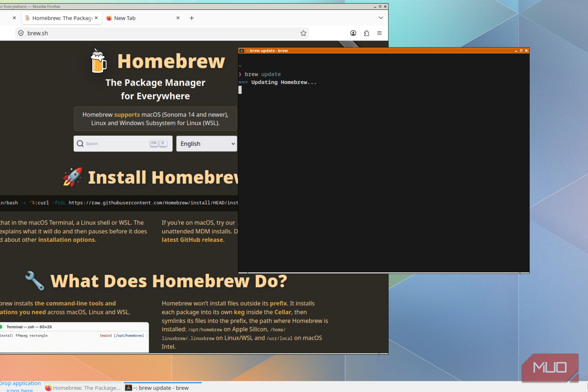Switch to the New Tab tab

point(139,18)
